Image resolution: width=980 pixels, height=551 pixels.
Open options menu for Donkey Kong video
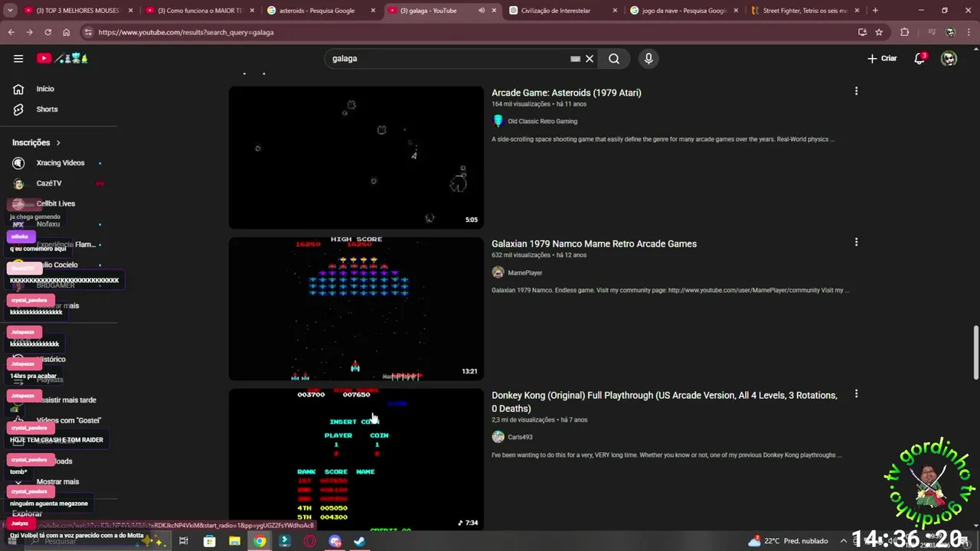[856, 394]
